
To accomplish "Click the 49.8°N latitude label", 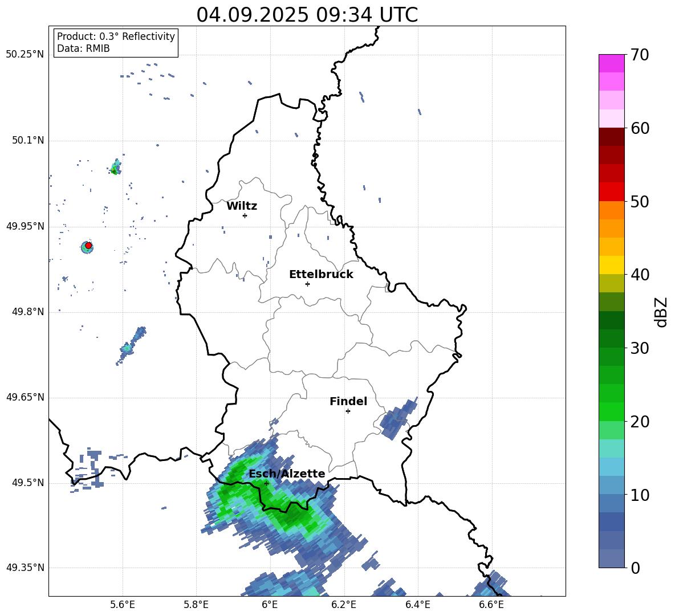I will coord(28,312).
